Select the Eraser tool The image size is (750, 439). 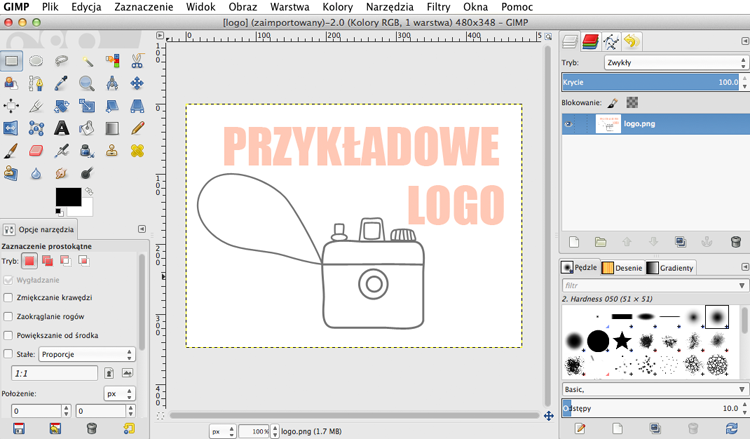point(36,151)
